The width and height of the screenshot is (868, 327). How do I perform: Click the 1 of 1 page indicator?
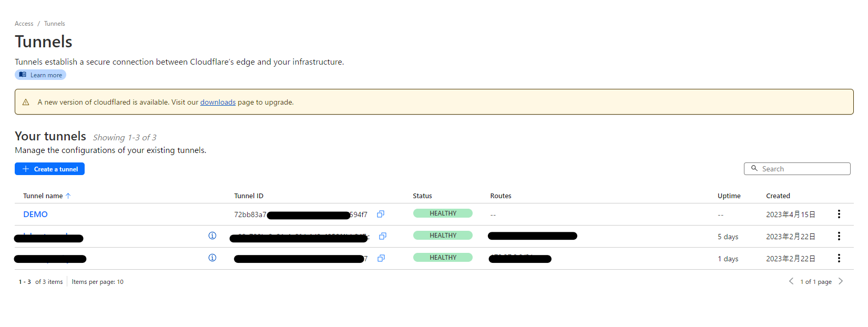pyautogui.click(x=816, y=282)
